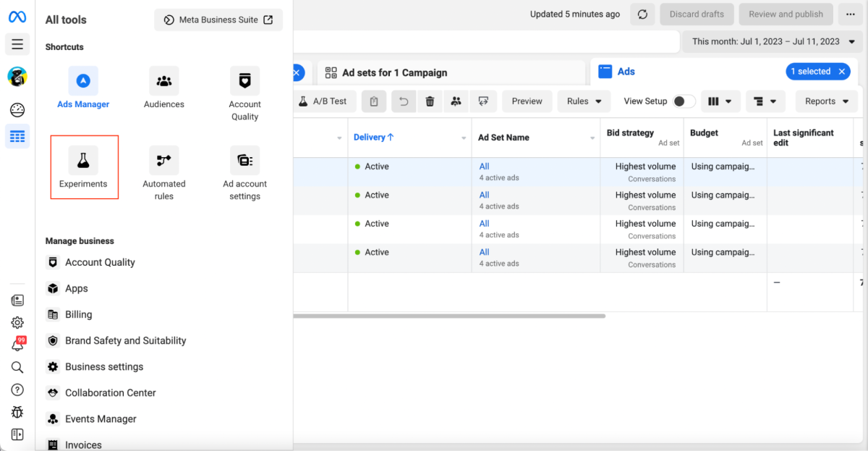Click the Updated 5 minutes ago text

click(575, 14)
